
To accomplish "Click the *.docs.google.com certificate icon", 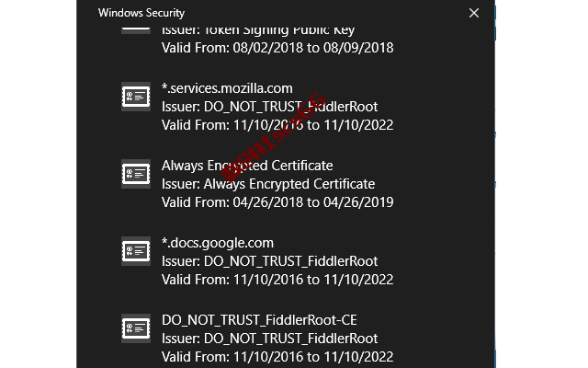I will [x=136, y=251].
